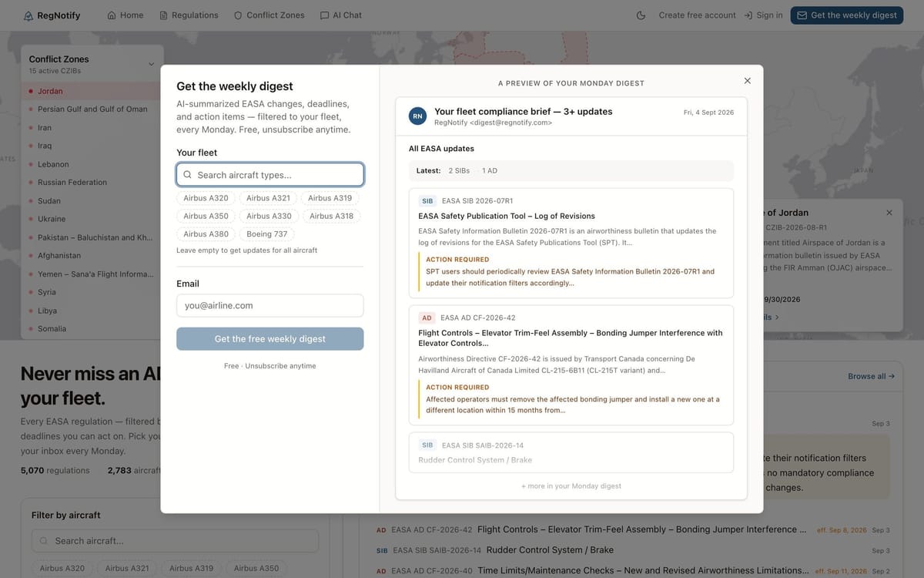Click Airbus A350 chip in Filter by aircraft
This screenshot has height=578, width=924.
256,569
